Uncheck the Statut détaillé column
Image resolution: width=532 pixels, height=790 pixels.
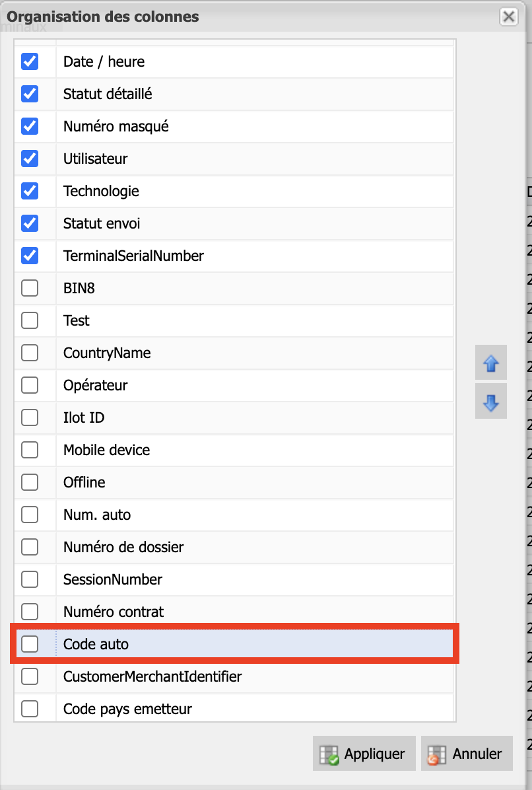coord(30,94)
